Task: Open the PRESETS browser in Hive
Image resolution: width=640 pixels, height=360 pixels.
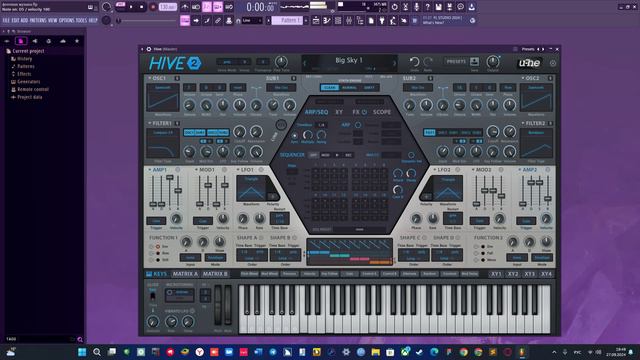Action: pyautogui.click(x=456, y=62)
